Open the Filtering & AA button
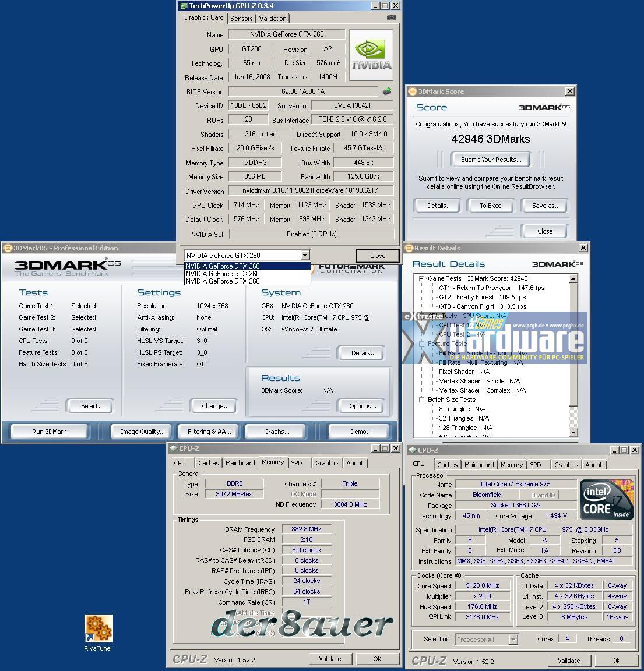 tap(209, 432)
